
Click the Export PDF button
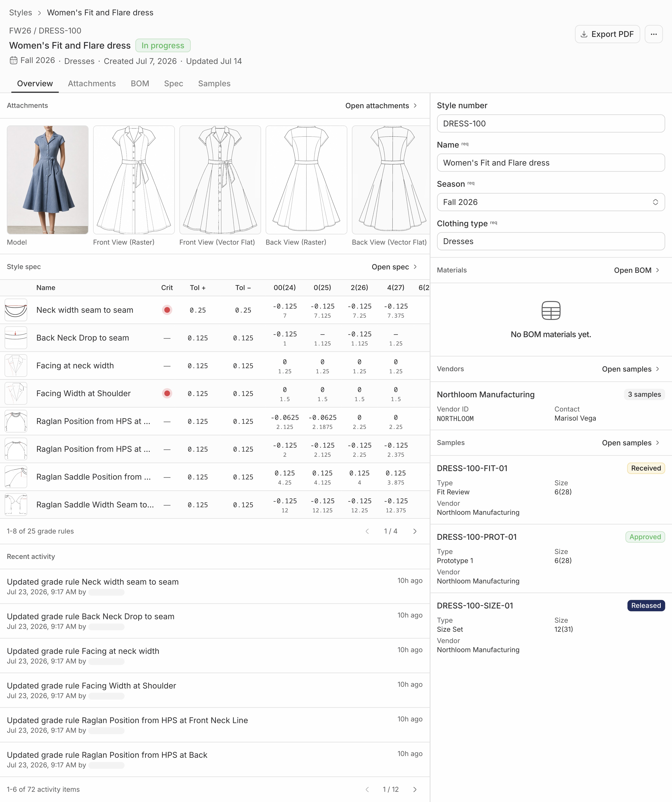click(x=607, y=34)
